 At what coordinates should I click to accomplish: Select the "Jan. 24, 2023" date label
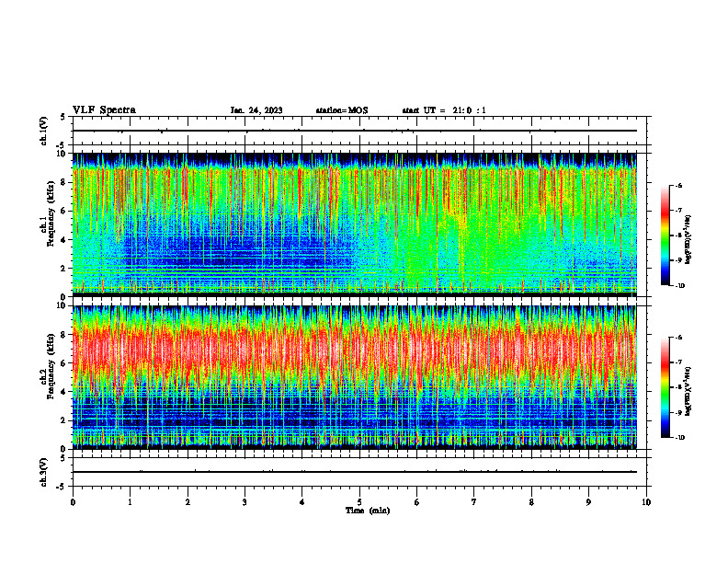[x=256, y=110]
